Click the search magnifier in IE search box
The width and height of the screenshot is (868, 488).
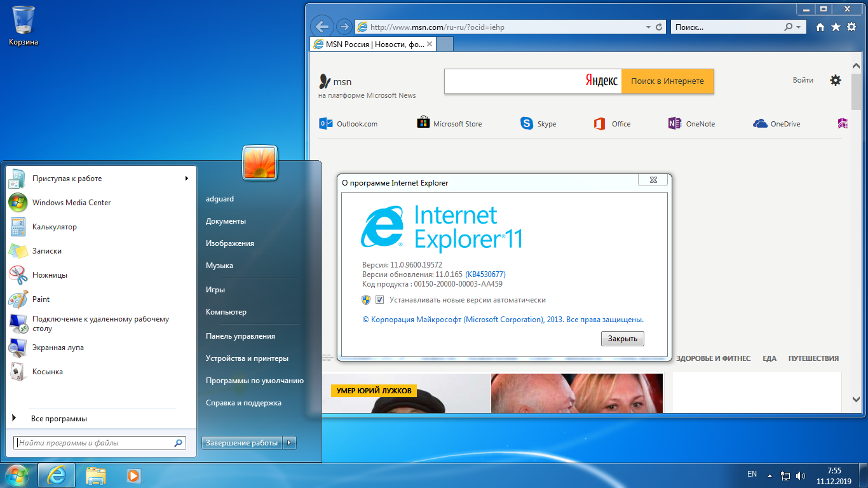pyautogui.click(x=789, y=27)
